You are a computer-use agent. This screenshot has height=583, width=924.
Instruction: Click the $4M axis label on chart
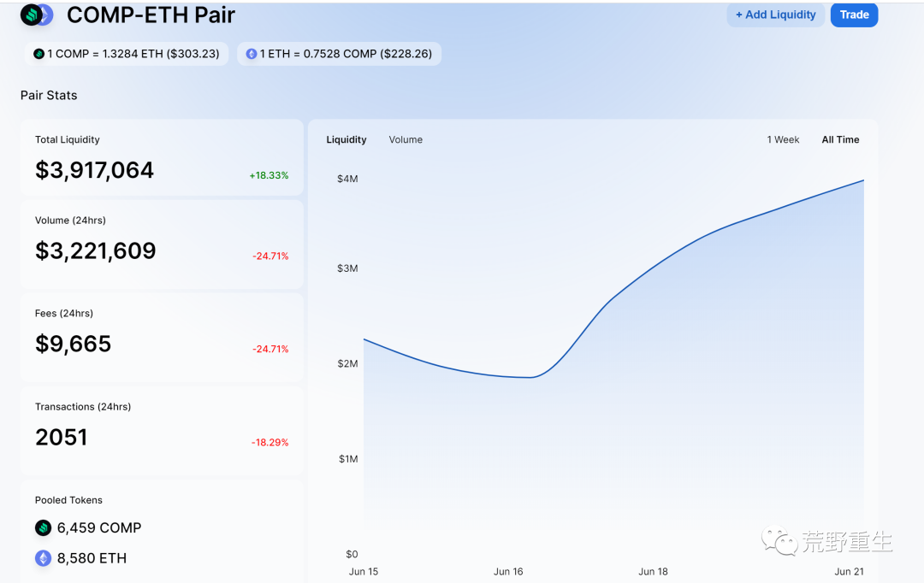tap(347, 179)
